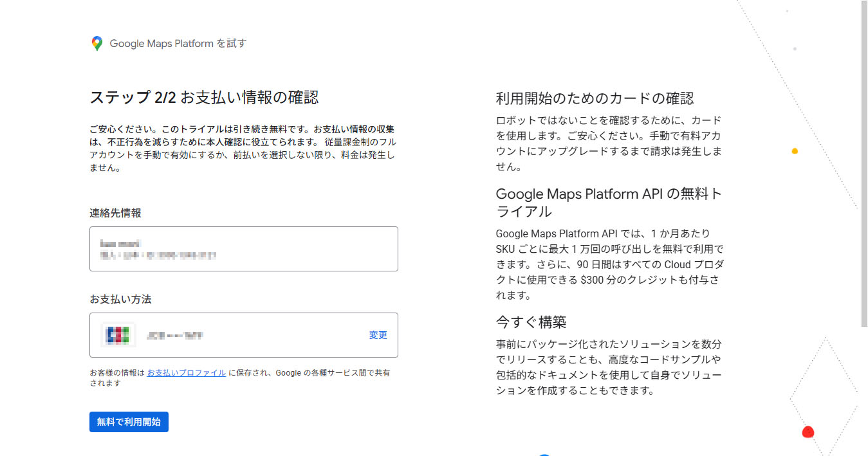Open the お支払いプロファイル link

pos(186,372)
